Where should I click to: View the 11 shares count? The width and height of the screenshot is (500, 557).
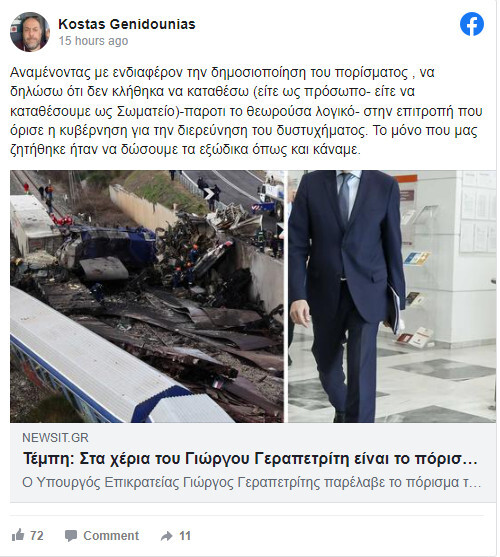pos(185,536)
